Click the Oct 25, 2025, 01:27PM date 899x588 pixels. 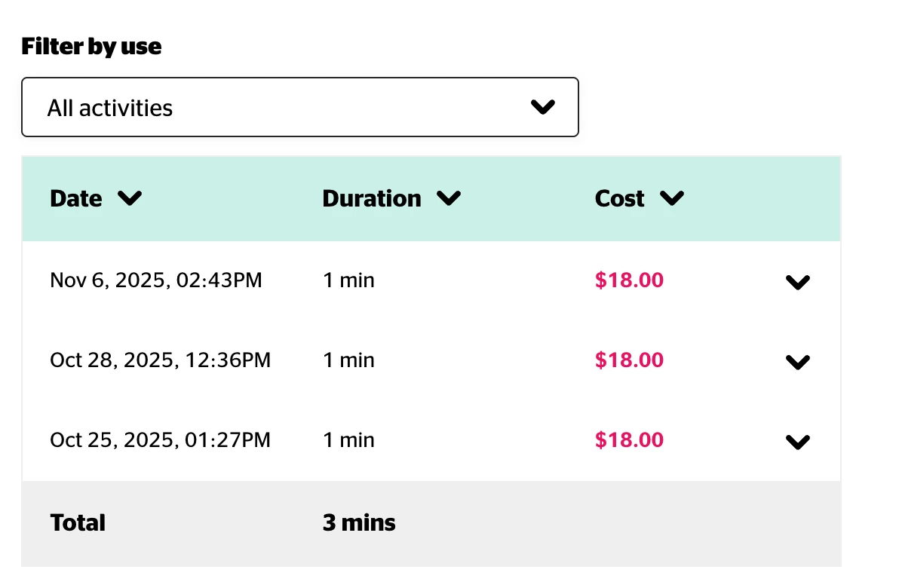[160, 439]
